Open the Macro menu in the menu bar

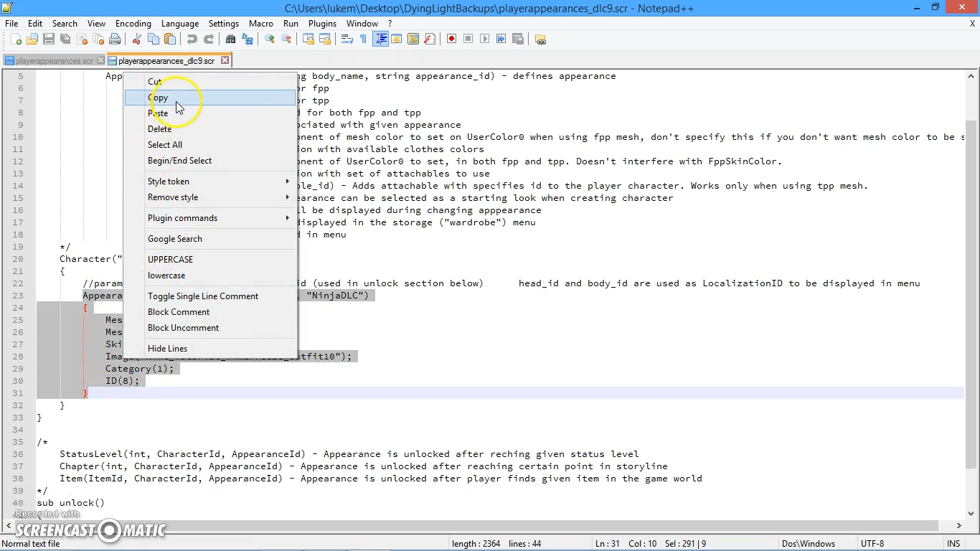[261, 24]
